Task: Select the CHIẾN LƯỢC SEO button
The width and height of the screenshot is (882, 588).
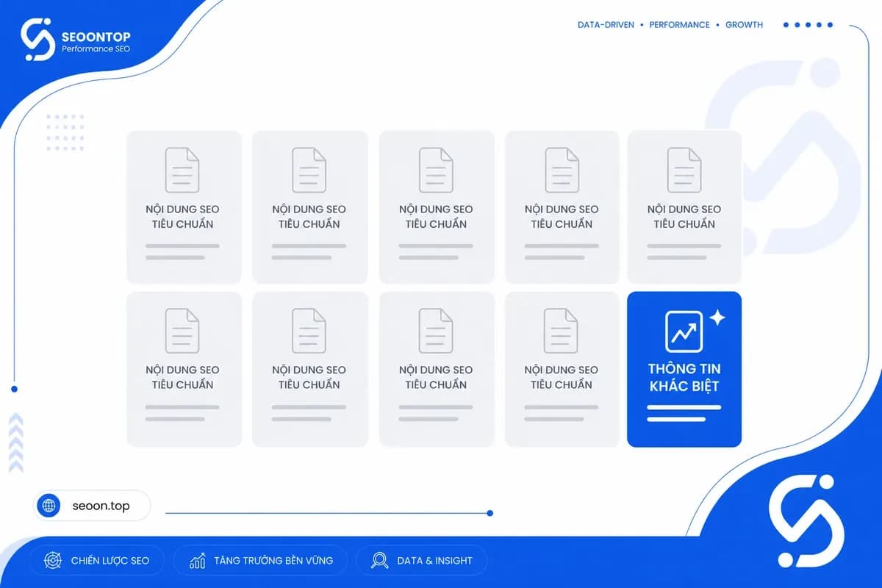Action: pyautogui.click(x=97, y=561)
